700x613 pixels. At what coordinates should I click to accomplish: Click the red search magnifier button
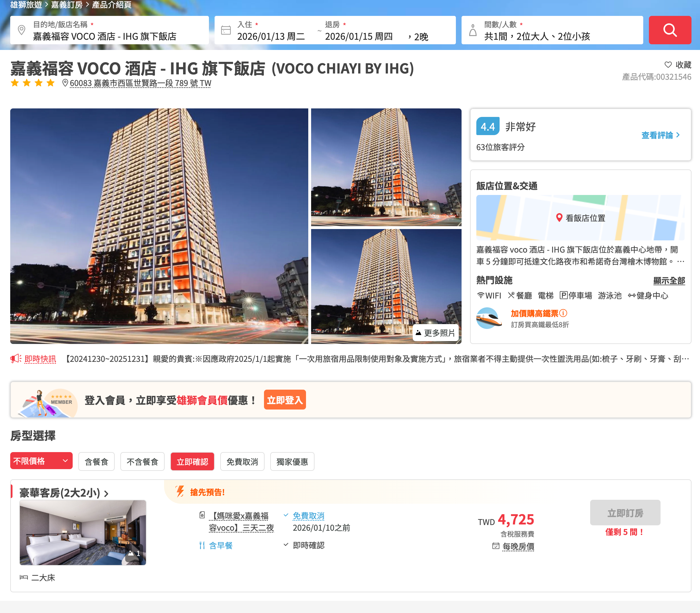coord(670,30)
